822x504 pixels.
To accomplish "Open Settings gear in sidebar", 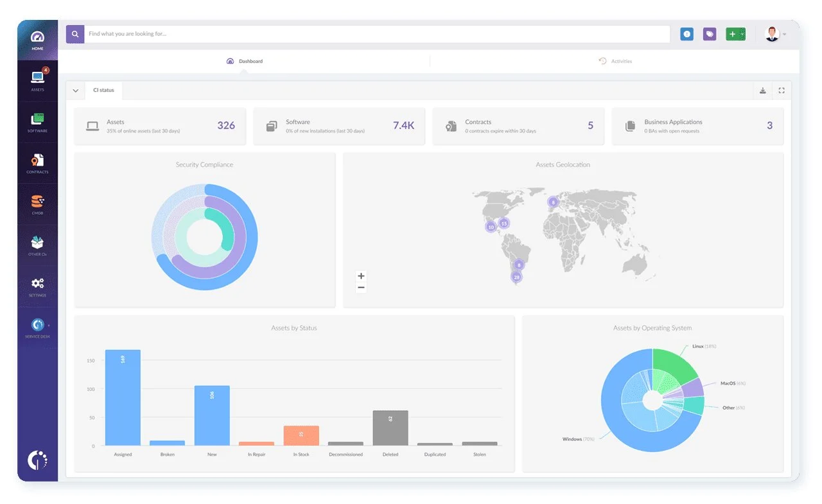I will coord(37,286).
